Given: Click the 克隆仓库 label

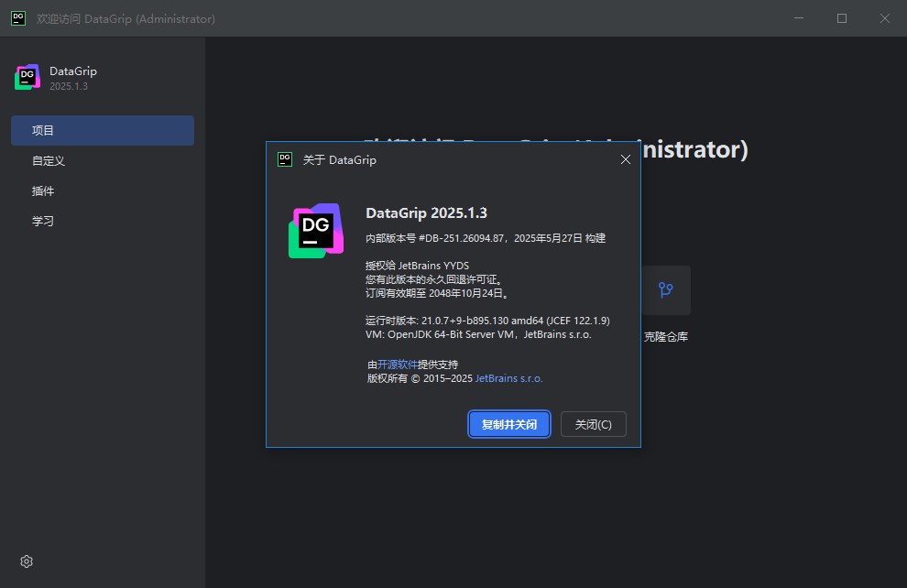Looking at the screenshot, I should 666,336.
